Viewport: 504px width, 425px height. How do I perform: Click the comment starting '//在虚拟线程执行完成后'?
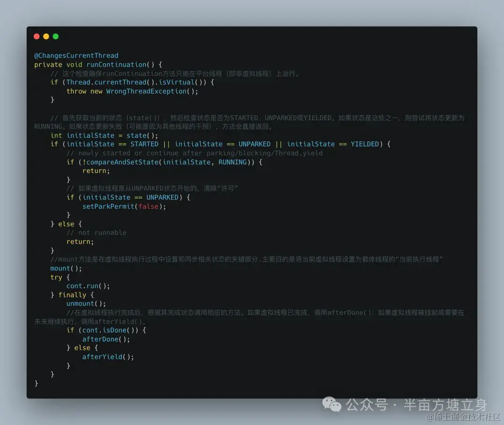(x=249, y=317)
